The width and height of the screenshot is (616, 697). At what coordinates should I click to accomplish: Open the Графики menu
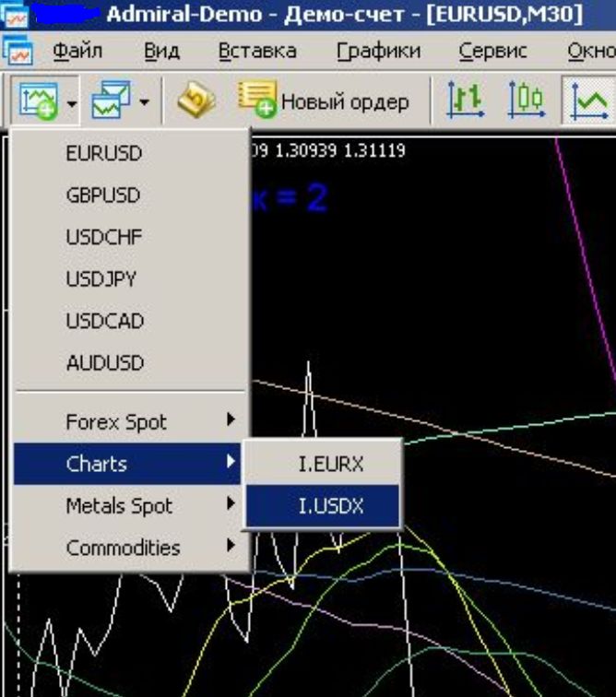pos(378,51)
